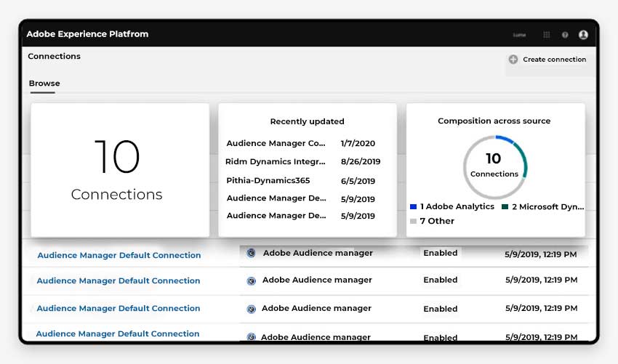Click the 1/7/2020 date value
The height and width of the screenshot is (364, 618).
(x=358, y=143)
